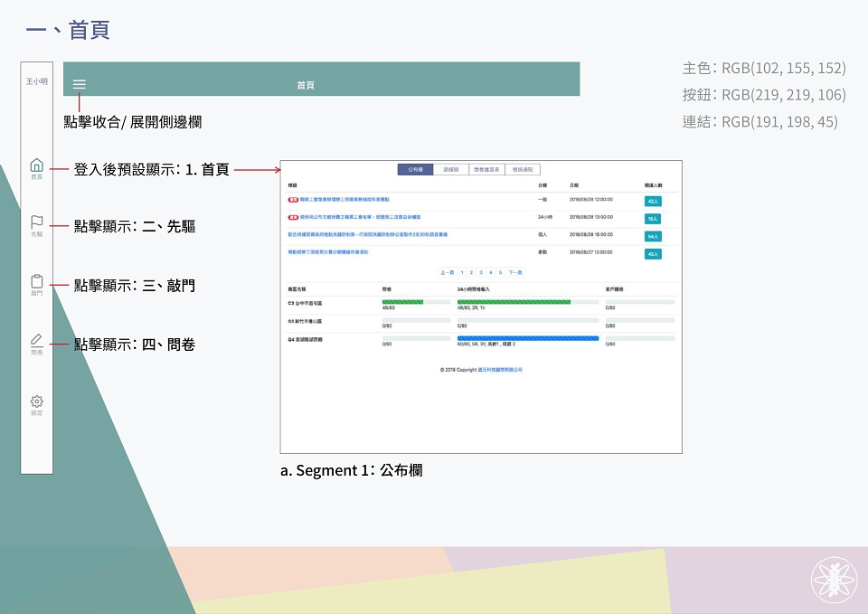Open 先驅 flag icon in sidebar
This screenshot has height=614, width=868.
pos(36,226)
